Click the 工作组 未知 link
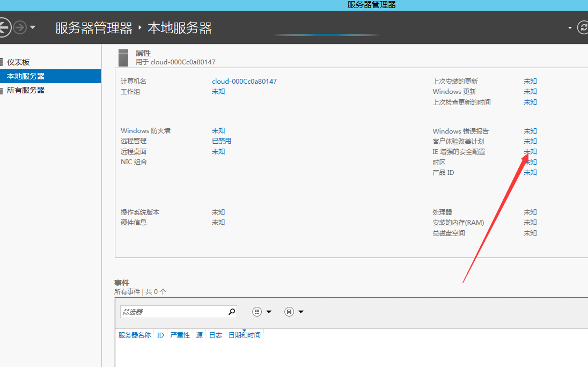This screenshot has width=588, height=367. point(218,91)
